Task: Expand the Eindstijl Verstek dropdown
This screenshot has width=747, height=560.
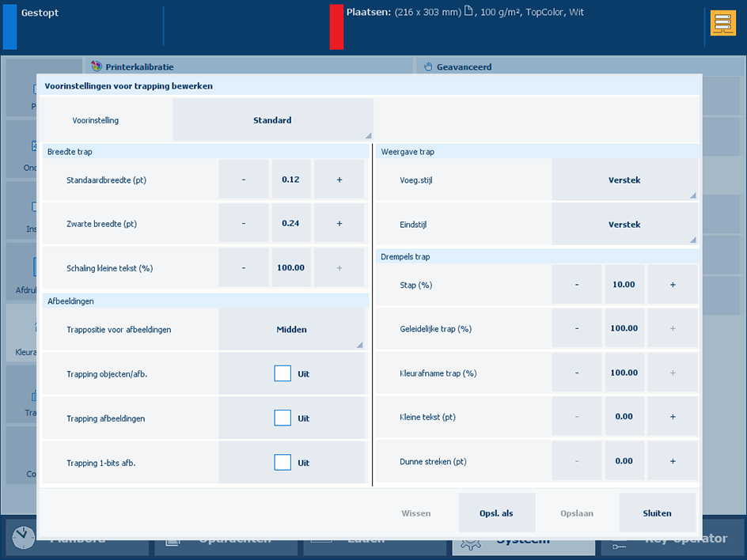Action: (624, 225)
